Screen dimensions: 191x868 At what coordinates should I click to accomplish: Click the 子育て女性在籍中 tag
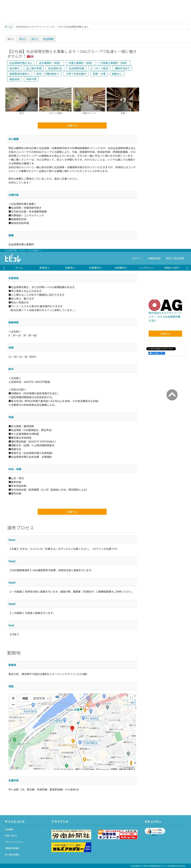click(x=76, y=74)
